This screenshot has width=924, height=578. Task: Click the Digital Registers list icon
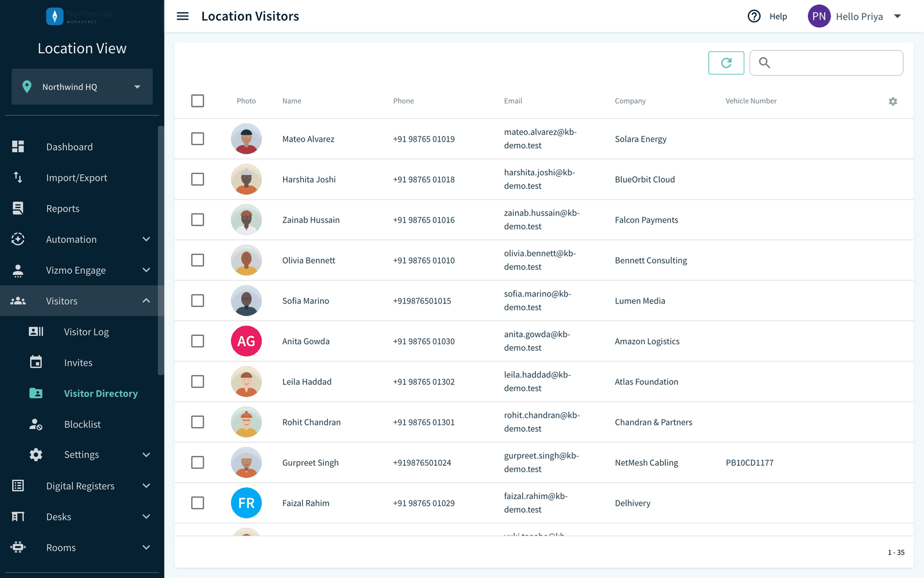(x=18, y=486)
